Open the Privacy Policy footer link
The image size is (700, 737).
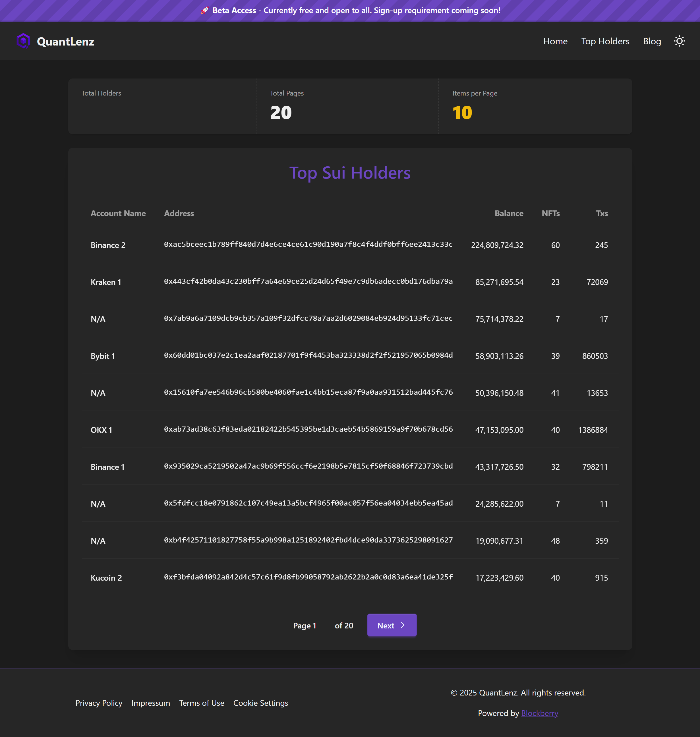click(99, 703)
